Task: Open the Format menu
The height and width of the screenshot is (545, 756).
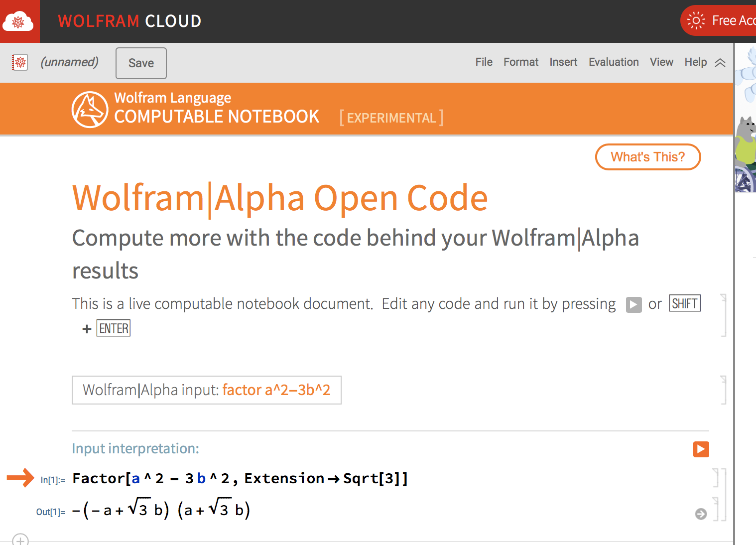Action: (x=521, y=62)
